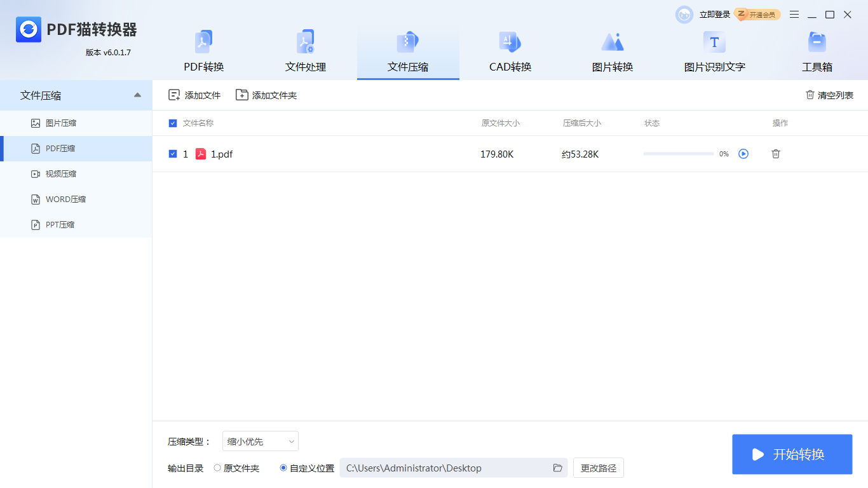868x488 pixels.
Task: Open the hamburger main menu
Action: [794, 15]
